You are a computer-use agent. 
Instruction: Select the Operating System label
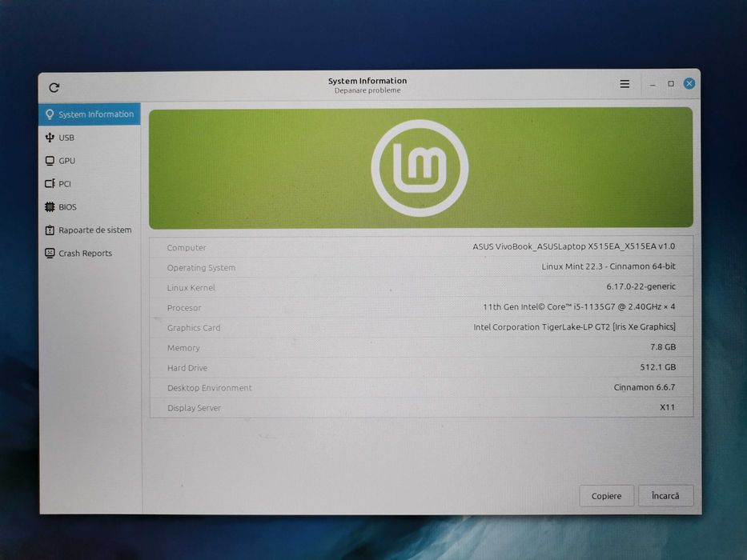pos(201,268)
